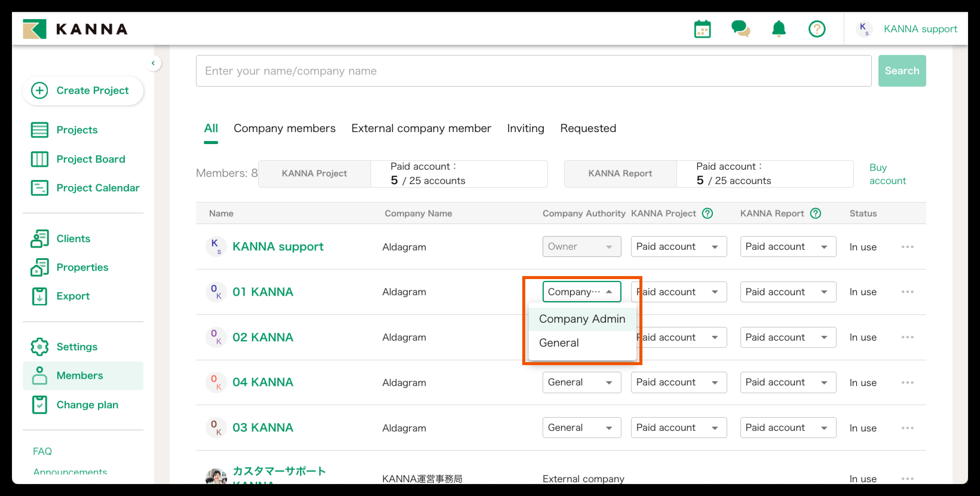Screen dimensions: 980x496
Task: Click the Create Project button
Action: 83,91
